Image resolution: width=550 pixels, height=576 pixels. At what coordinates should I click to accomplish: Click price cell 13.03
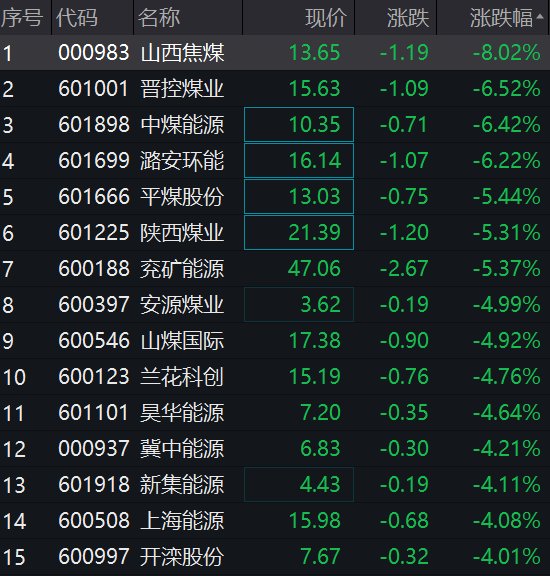tap(299, 197)
